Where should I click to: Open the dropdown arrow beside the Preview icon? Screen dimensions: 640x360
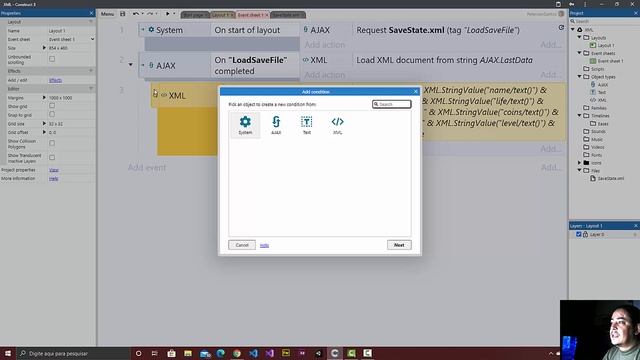point(174,14)
